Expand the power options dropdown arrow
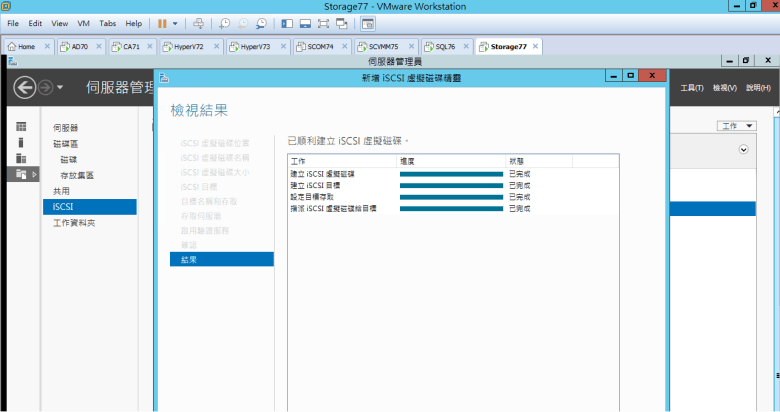 [176, 22]
